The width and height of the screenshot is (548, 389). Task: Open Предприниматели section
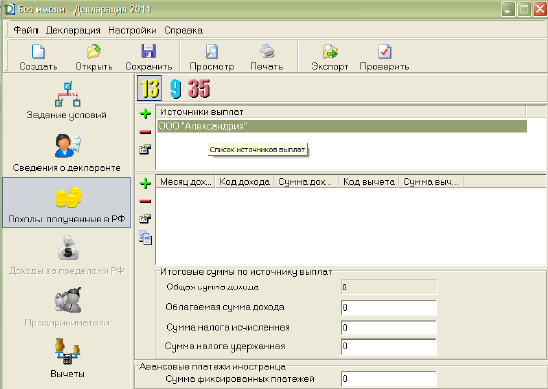pyautogui.click(x=66, y=307)
